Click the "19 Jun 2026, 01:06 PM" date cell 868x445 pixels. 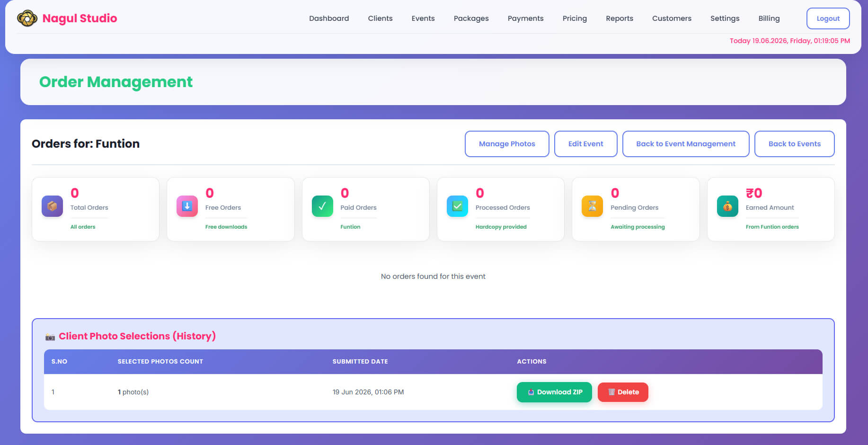point(368,392)
